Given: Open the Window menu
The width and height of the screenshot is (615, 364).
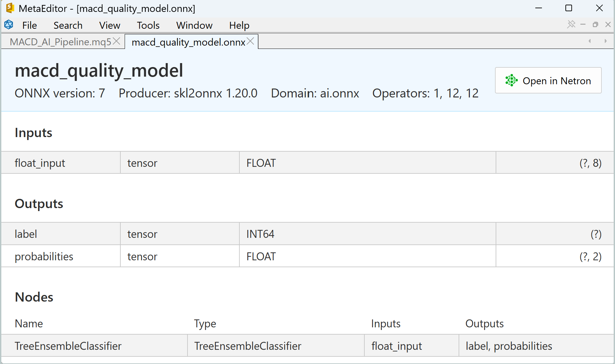Looking at the screenshot, I should coord(194,25).
